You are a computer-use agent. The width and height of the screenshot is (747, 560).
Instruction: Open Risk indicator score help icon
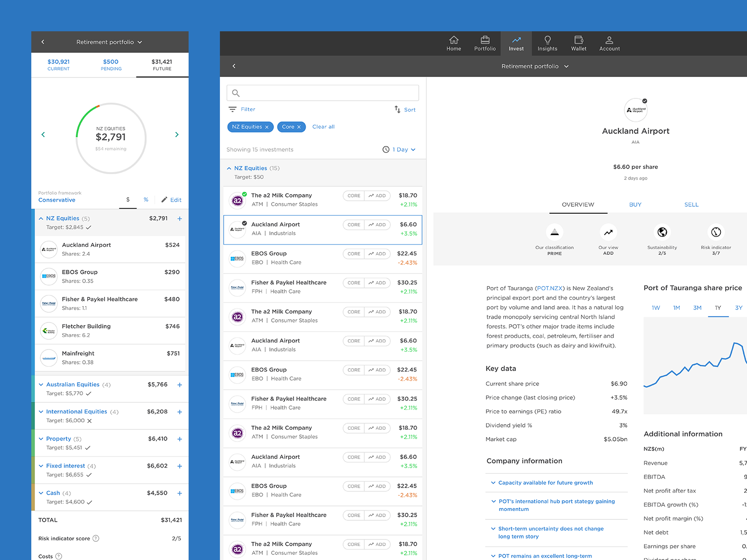tap(96, 539)
